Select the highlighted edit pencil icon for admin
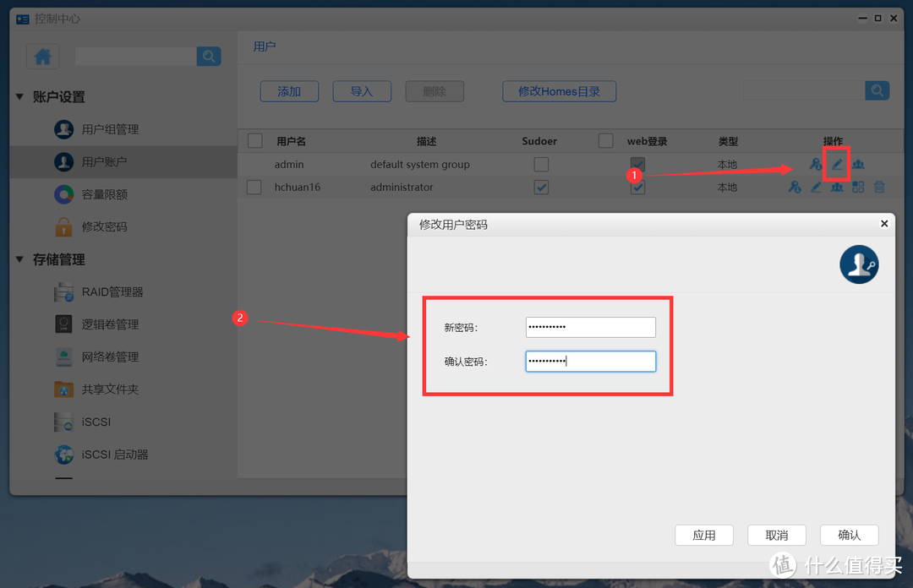 coord(835,164)
